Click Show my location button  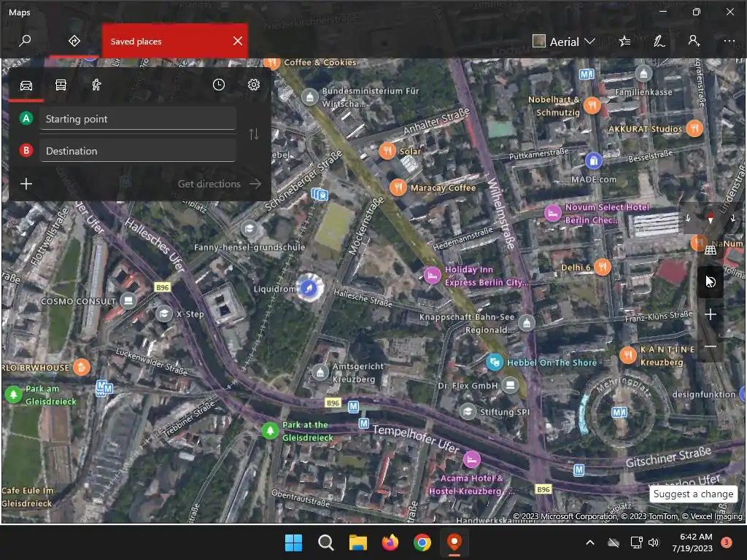pyautogui.click(x=711, y=282)
